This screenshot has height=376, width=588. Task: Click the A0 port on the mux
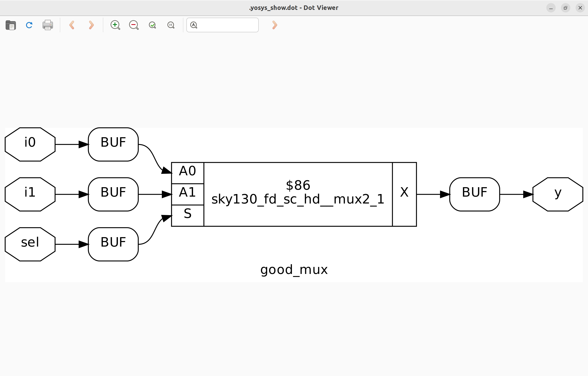pos(187,171)
